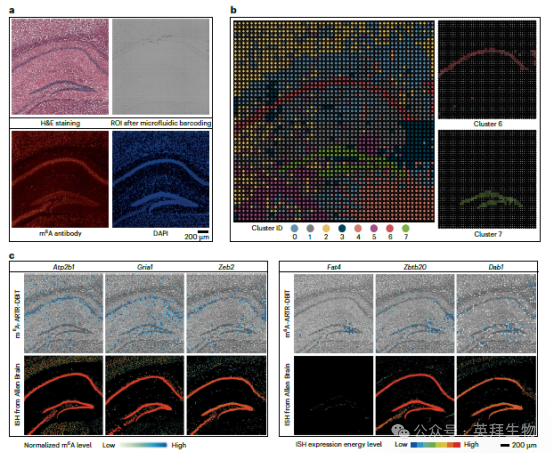Select the magenta Cluster 5 legend dot
The image size is (554, 453).
[x=374, y=228]
